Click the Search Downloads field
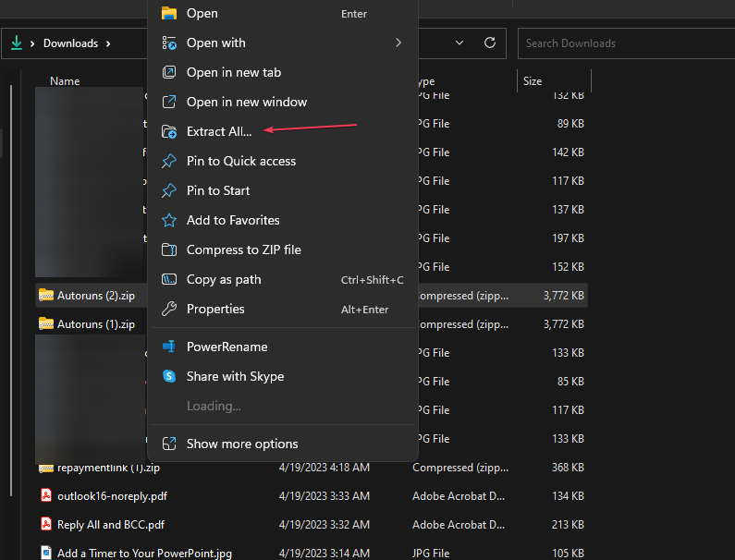Image resolution: width=735 pixels, height=560 pixels. 626,43
